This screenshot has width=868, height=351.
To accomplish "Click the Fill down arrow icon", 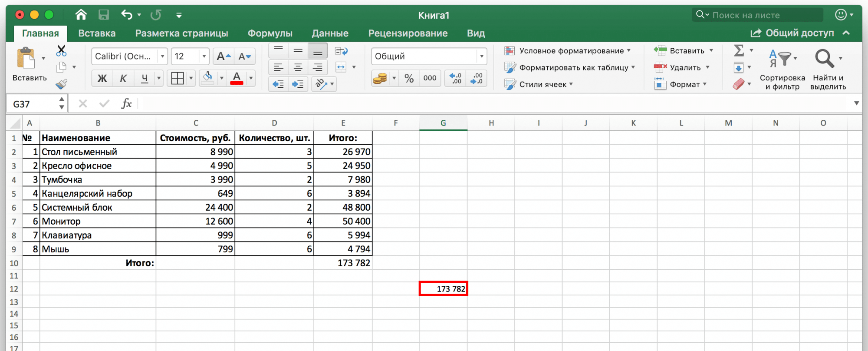I will (x=739, y=67).
